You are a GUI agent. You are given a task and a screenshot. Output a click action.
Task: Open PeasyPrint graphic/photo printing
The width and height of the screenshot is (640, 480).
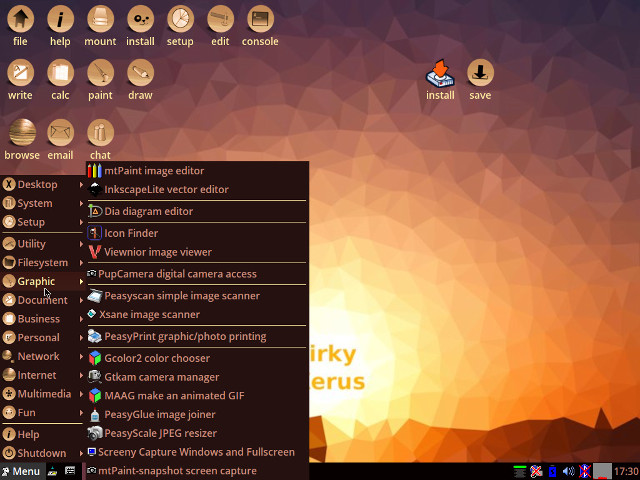pos(197,337)
